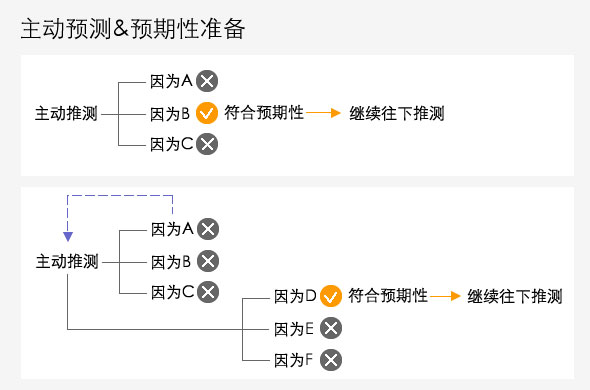The height and width of the screenshot is (390, 590).
Task: Click the X icon beside 因为A in first diagram
Action: coord(207,81)
